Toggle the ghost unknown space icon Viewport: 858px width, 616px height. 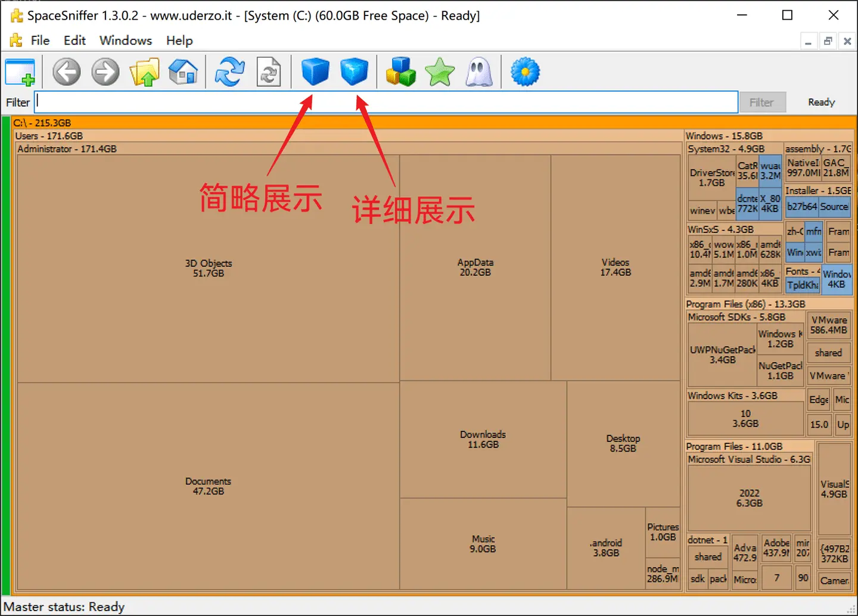[x=479, y=72]
